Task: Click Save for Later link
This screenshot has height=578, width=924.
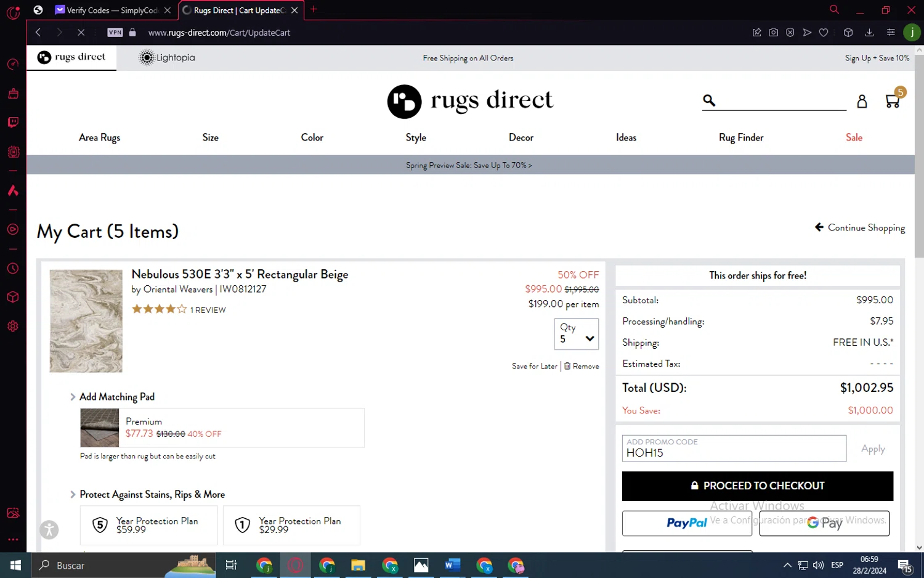Action: pos(534,366)
